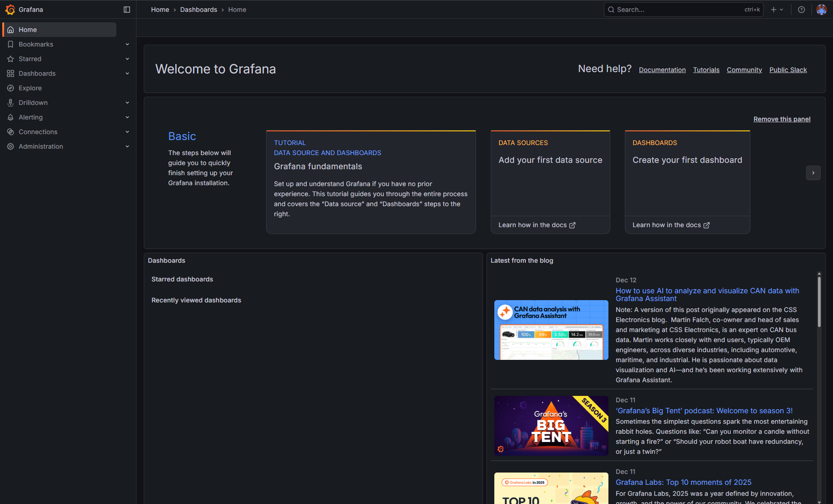Click the Connections icon in sidebar
The image size is (833, 504).
click(x=10, y=132)
